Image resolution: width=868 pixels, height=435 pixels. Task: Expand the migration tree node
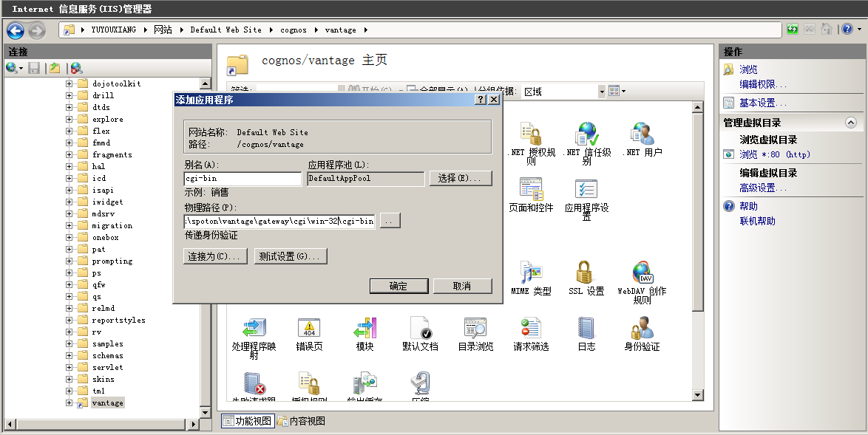coord(69,225)
